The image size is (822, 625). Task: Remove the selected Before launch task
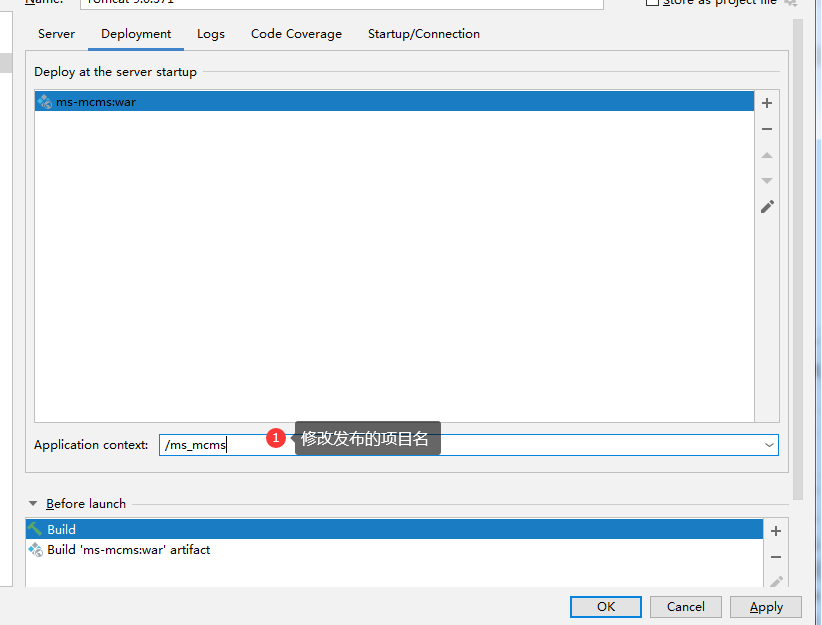pos(775,557)
